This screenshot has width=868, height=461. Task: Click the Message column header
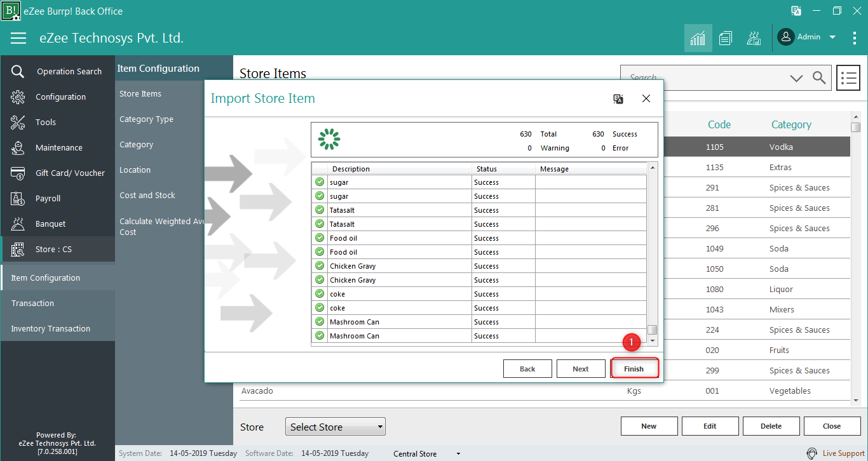tap(592, 169)
